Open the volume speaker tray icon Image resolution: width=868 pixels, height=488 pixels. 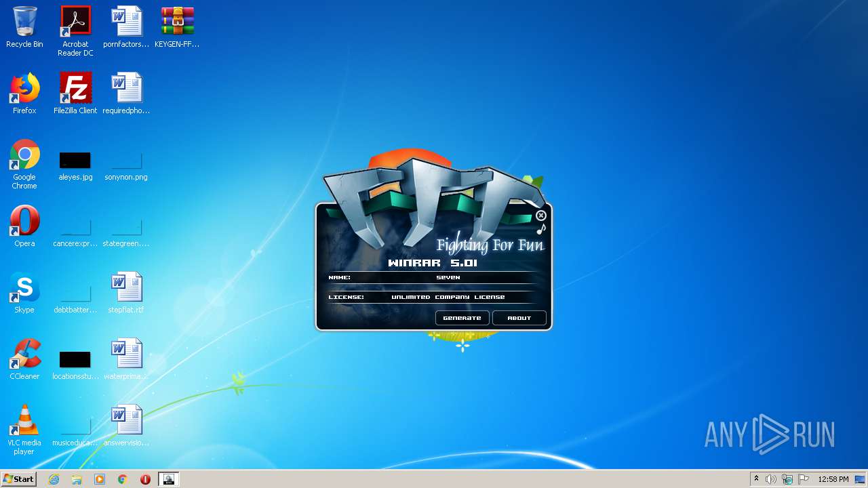point(771,479)
